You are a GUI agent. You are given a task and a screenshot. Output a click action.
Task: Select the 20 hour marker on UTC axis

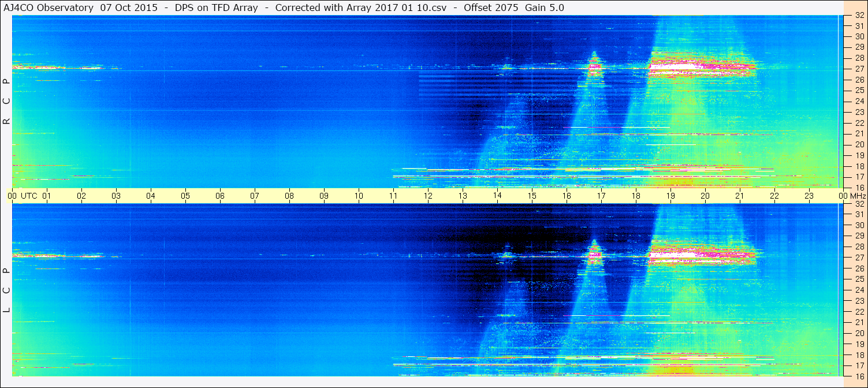pyautogui.click(x=705, y=196)
